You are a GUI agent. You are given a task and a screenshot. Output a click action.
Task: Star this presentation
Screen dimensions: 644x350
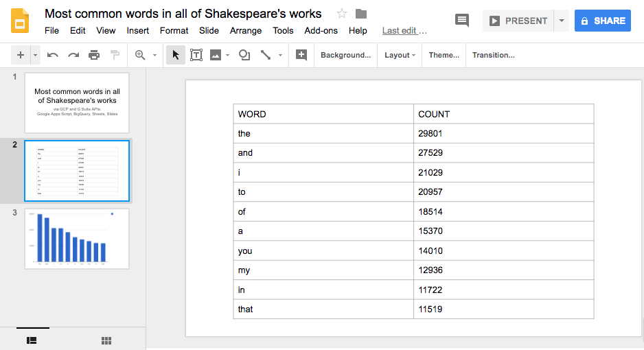342,14
